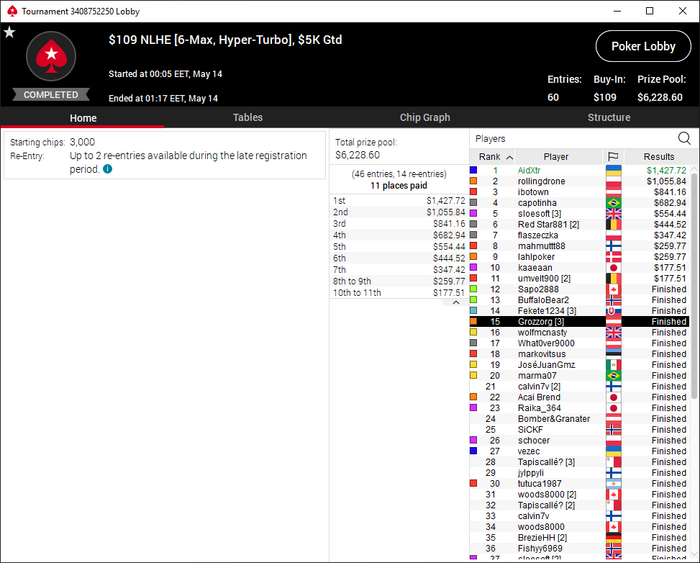Click the re-entry info icon
The image size is (700, 563).
pos(108,169)
